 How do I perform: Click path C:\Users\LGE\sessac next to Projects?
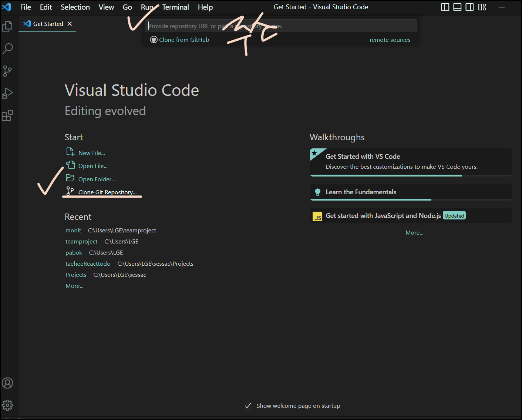tap(120, 275)
